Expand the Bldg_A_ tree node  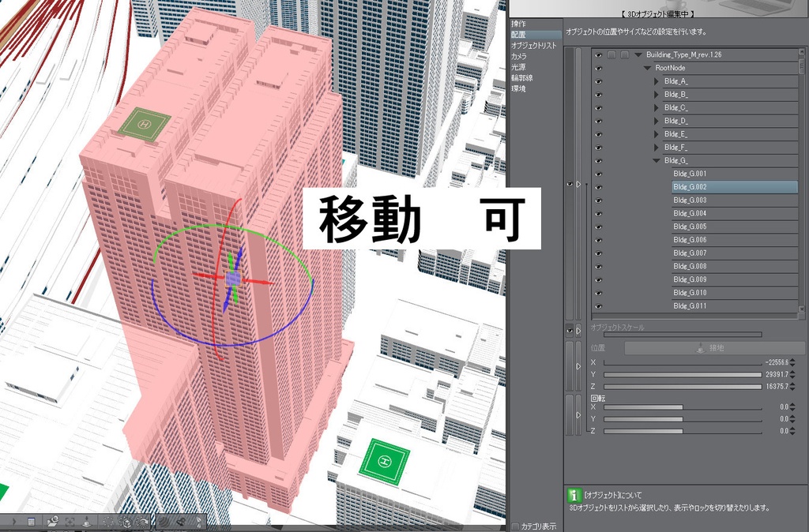pyautogui.click(x=655, y=81)
